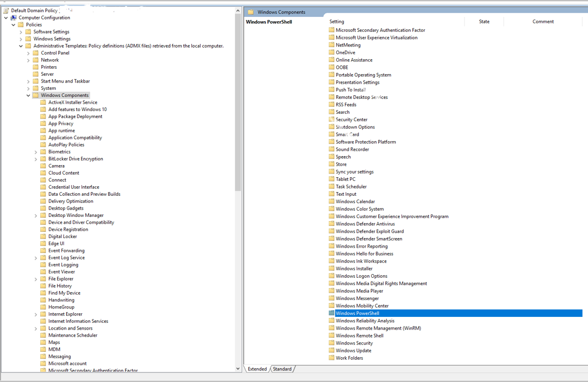The height and width of the screenshot is (382, 588).
Task: Click the tree pane vertical scrollbar thumb
Action: point(238,102)
